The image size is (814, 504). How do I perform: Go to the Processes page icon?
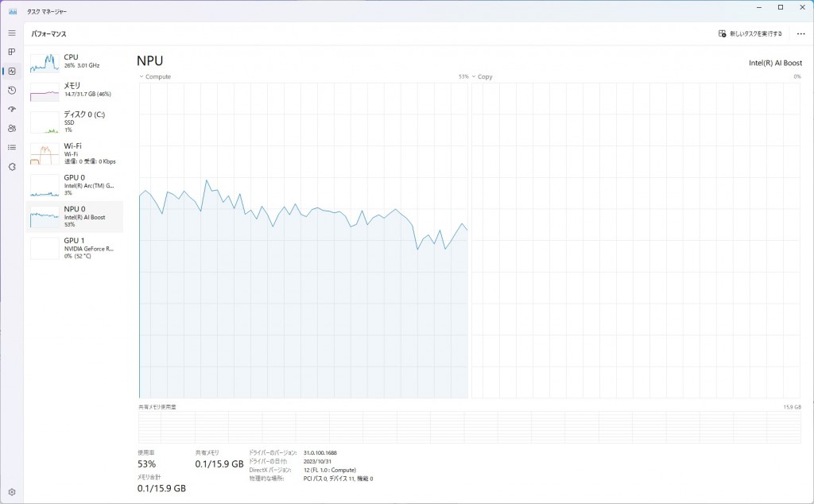pos(12,52)
